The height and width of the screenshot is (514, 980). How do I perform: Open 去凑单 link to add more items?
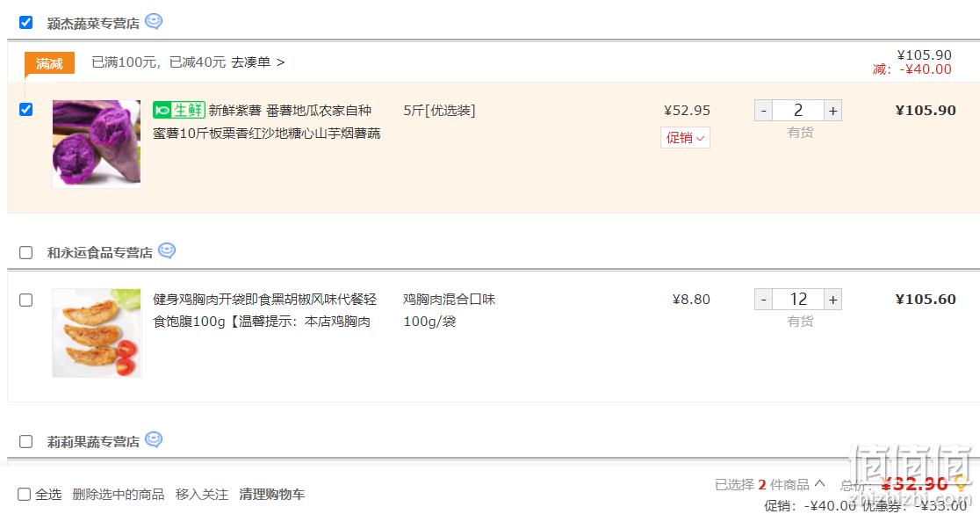[x=258, y=62]
